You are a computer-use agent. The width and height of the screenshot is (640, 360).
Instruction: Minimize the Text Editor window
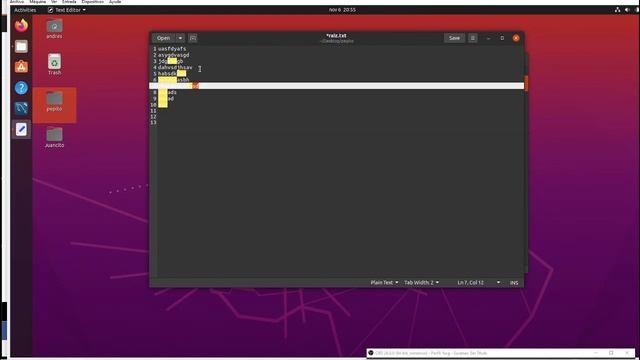click(488, 38)
